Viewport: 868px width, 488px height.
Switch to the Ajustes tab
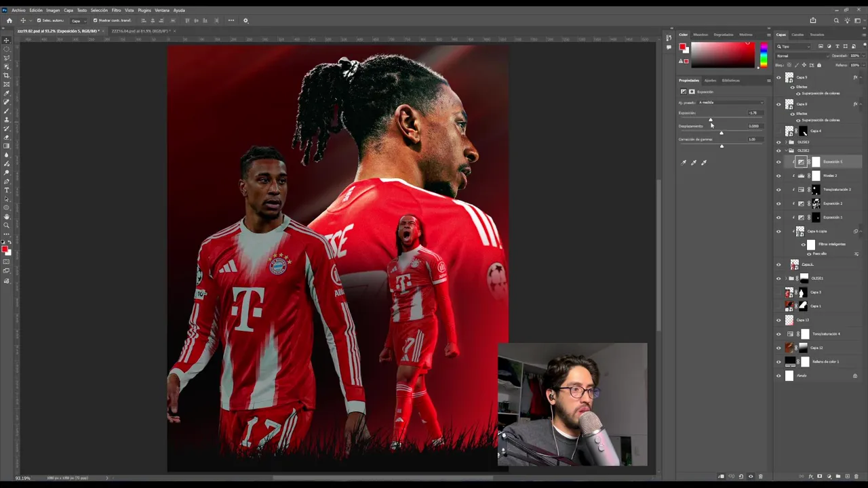click(710, 80)
